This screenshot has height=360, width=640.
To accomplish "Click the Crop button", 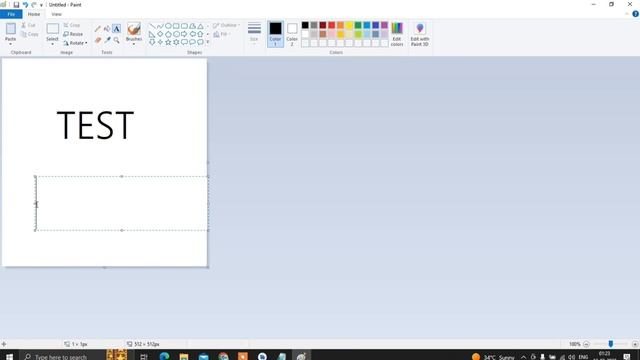I will coord(72,25).
